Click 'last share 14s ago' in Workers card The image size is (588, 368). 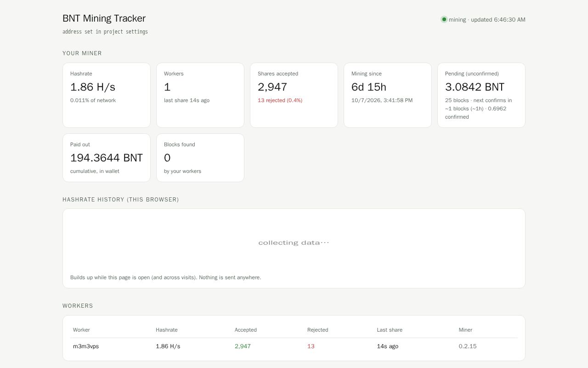pyautogui.click(x=187, y=100)
